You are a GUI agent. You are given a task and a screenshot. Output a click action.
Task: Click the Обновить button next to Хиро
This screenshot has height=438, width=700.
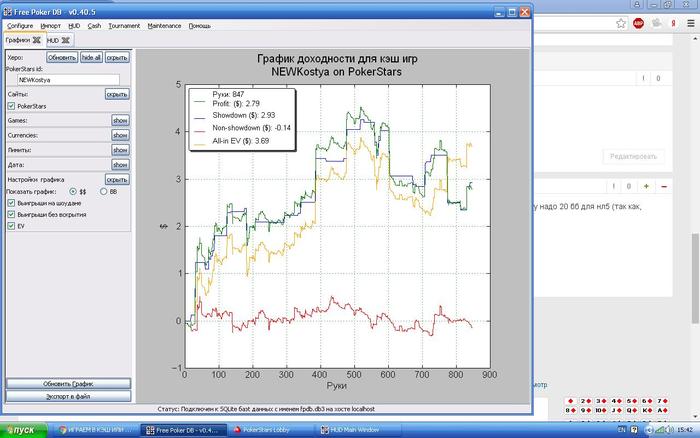pos(62,58)
